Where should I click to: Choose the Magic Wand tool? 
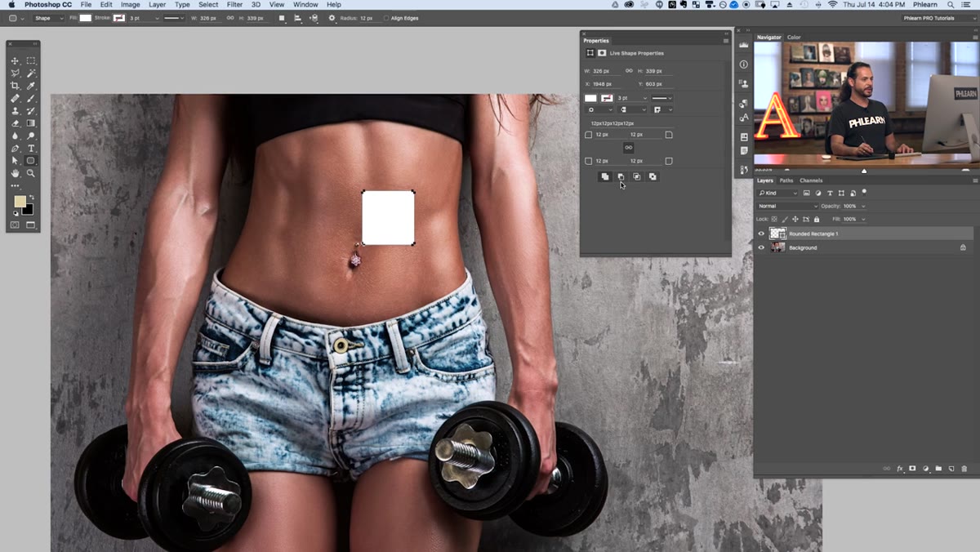(31, 73)
